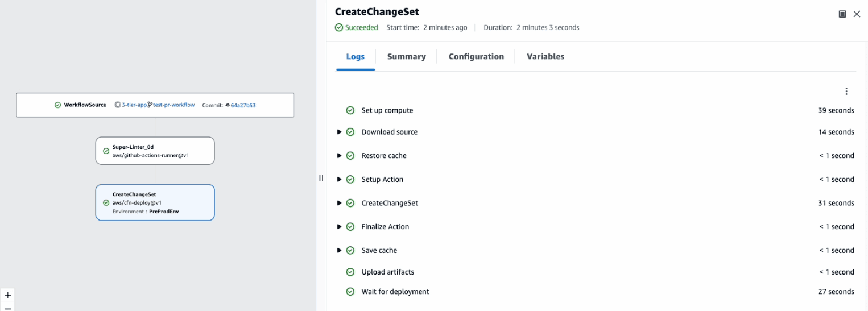Image resolution: width=868 pixels, height=311 pixels.
Task: Click the 31 seconds duration value
Action: tap(836, 203)
